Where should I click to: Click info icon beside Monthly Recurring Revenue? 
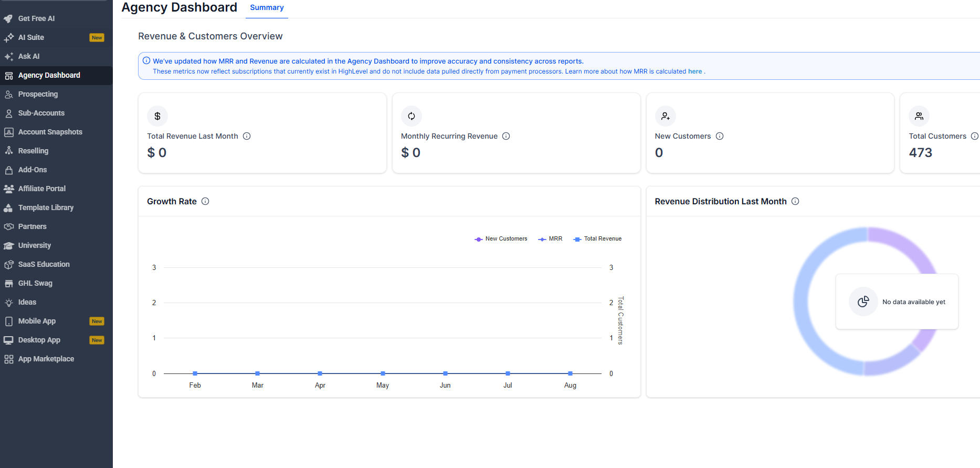tap(506, 136)
